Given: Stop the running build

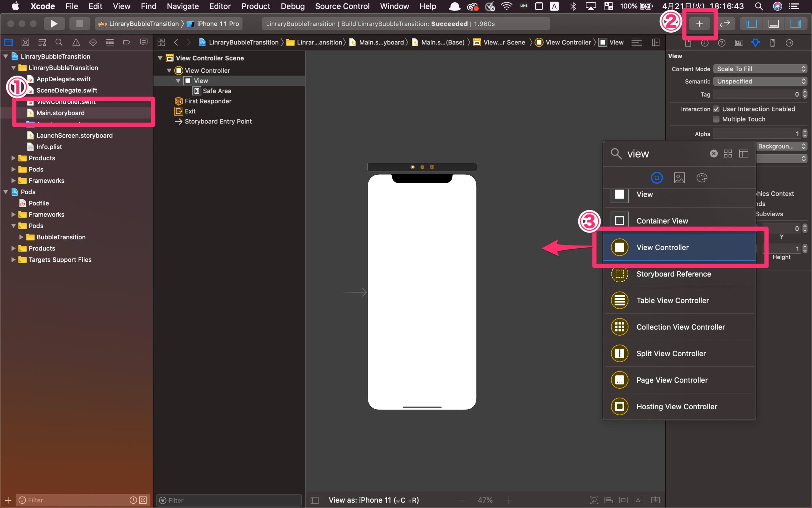Looking at the screenshot, I should (80, 23).
